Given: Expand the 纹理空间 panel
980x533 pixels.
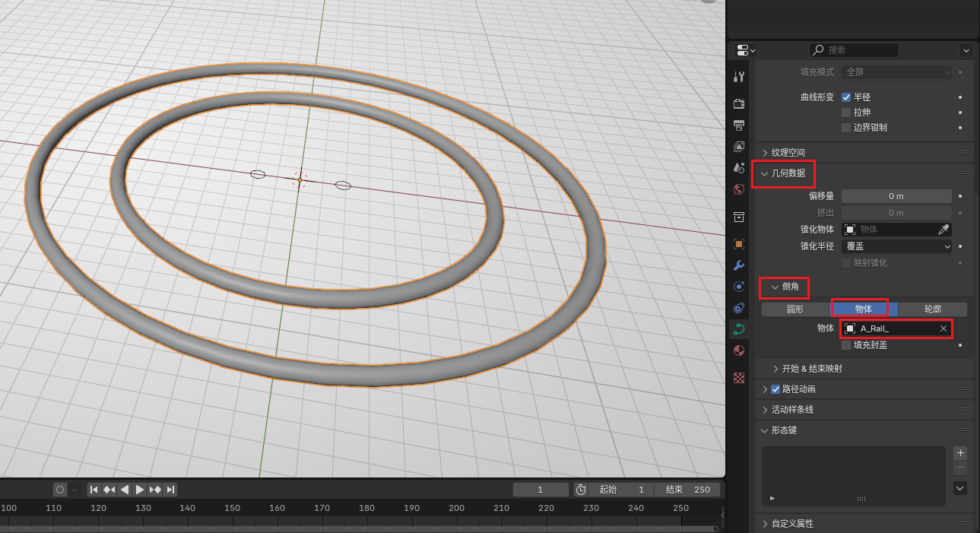Looking at the screenshot, I should (x=864, y=152).
